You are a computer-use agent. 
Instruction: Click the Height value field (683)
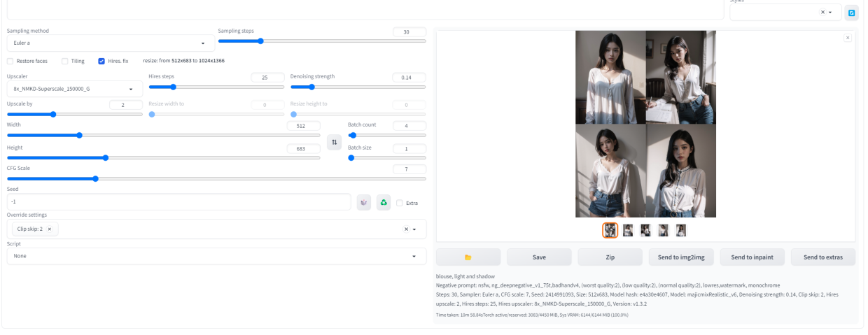303,149
